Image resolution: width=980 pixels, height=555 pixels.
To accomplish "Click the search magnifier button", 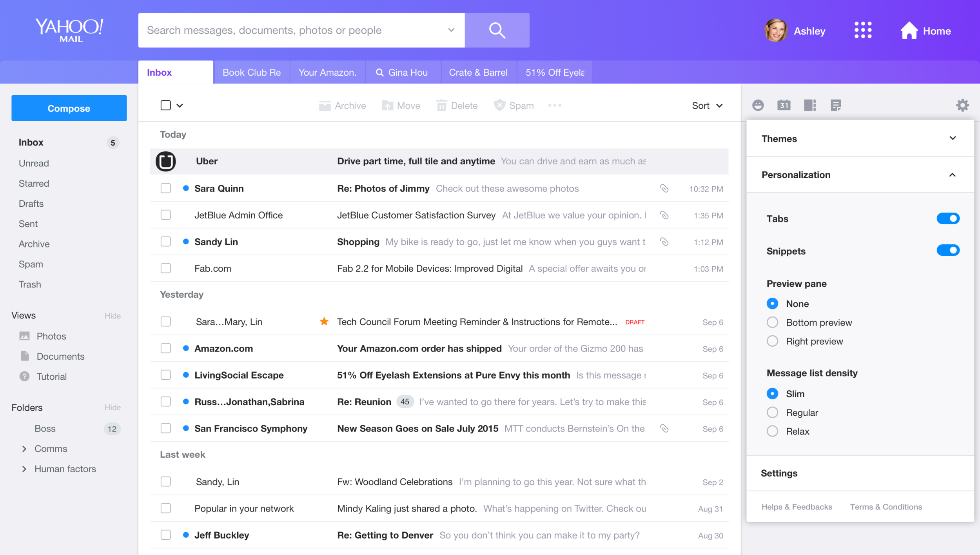I will click(497, 30).
